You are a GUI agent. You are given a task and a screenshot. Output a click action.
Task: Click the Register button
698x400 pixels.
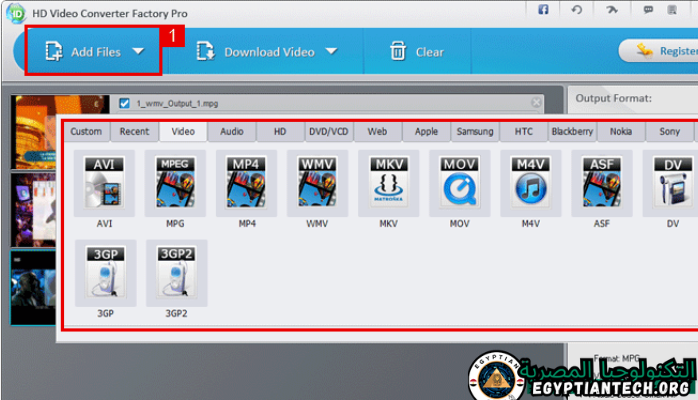click(658, 50)
